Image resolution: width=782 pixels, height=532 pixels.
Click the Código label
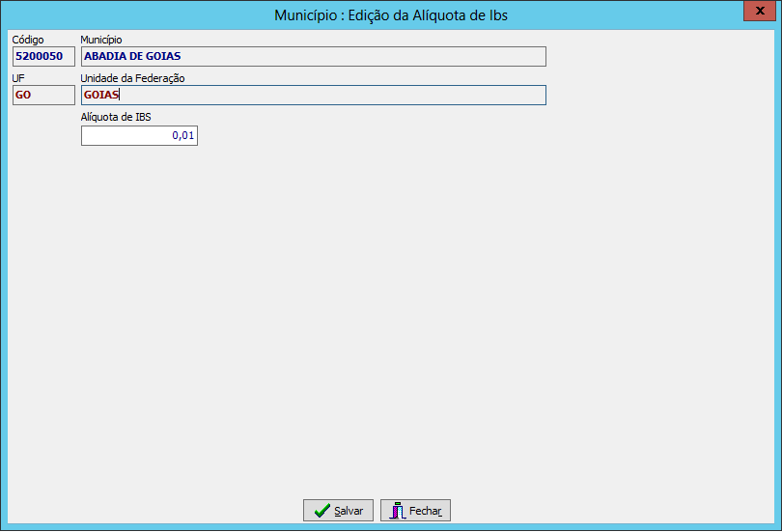pos(28,40)
